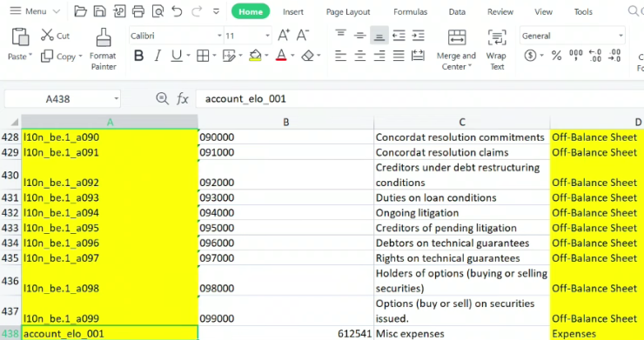Click the Open file folder icon
This screenshot has width=644, height=340.
click(80, 11)
